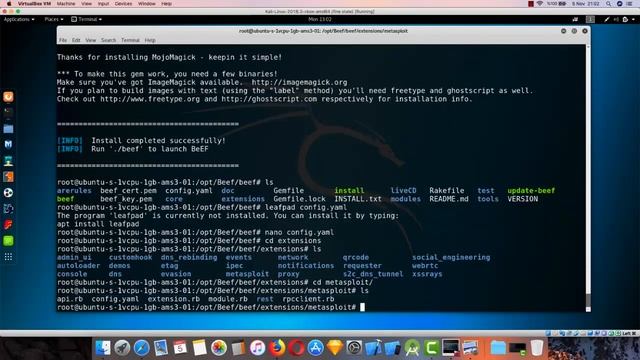The image size is (640, 360).
Task: Open Photos app in dock
Action: (219, 348)
